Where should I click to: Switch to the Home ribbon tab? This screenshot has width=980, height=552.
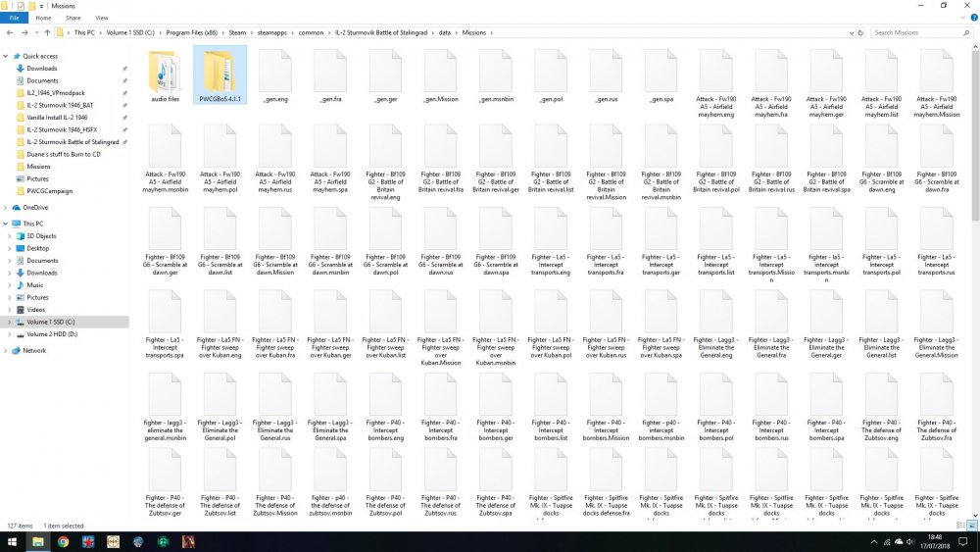(43, 18)
